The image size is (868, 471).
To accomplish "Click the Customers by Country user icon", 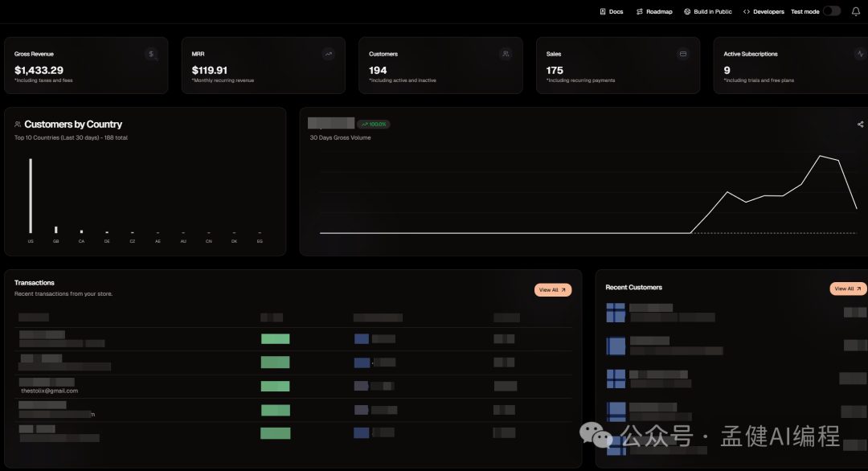I will pos(18,125).
